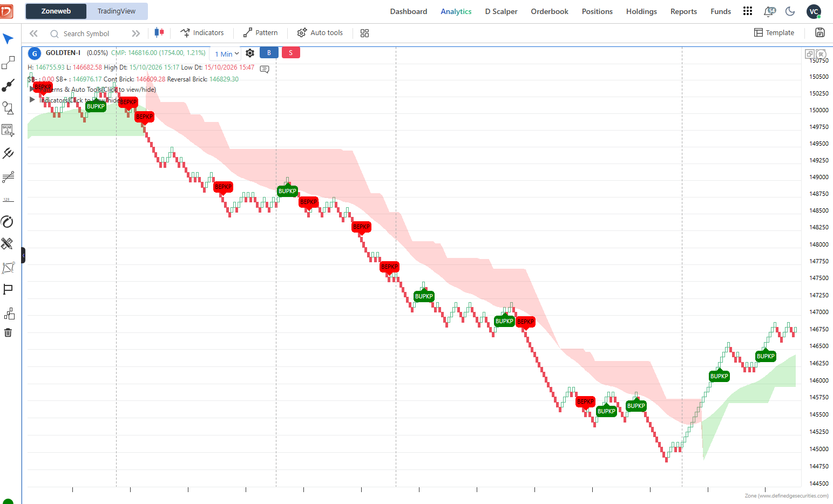
Task: Toggle dark mode with the moon icon
Action: (790, 11)
